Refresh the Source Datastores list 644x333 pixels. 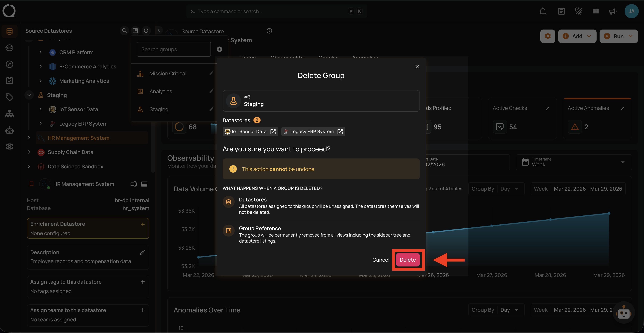point(146,30)
